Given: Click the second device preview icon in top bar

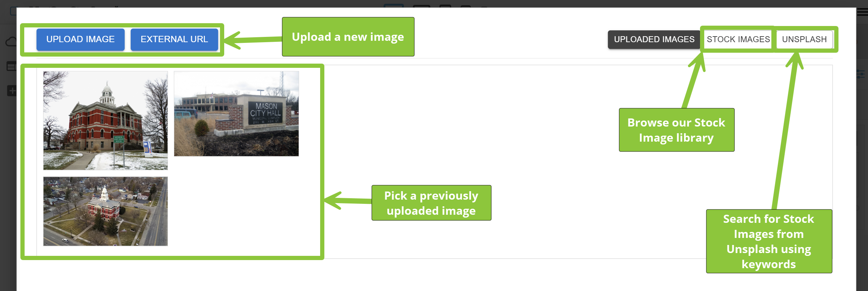Looking at the screenshot, I should [x=421, y=6].
